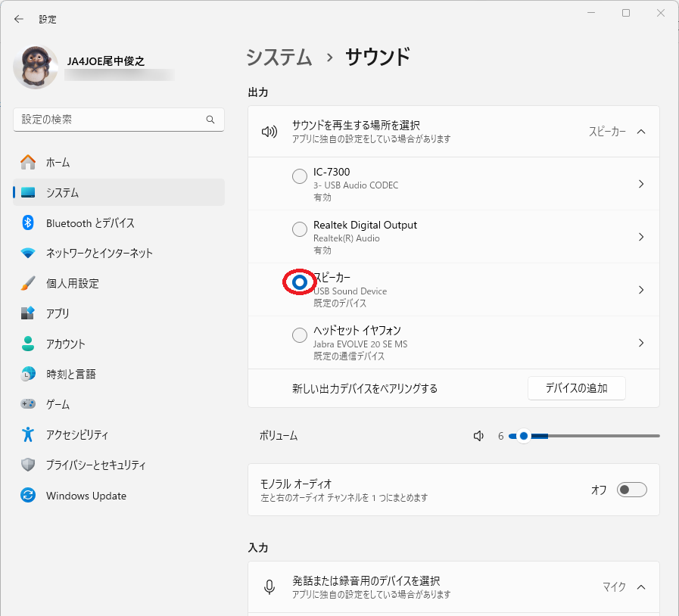Click the Bluetooth icon in sidebar

pos(28,223)
